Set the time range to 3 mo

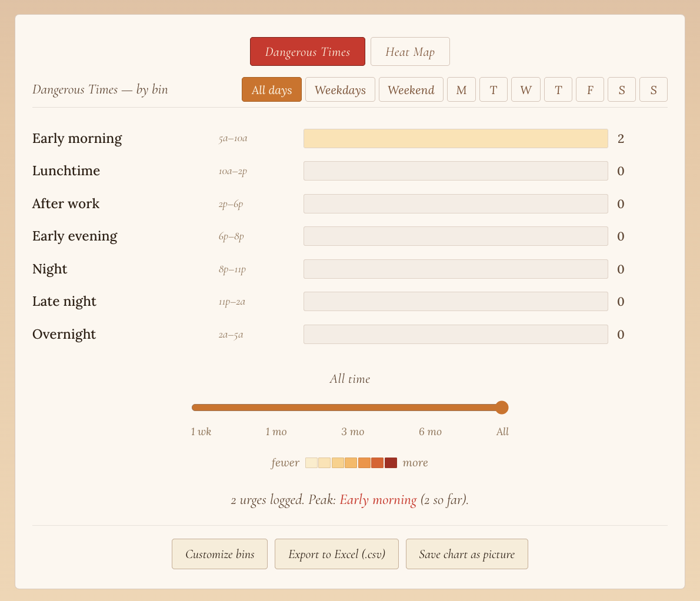pyautogui.click(x=353, y=432)
